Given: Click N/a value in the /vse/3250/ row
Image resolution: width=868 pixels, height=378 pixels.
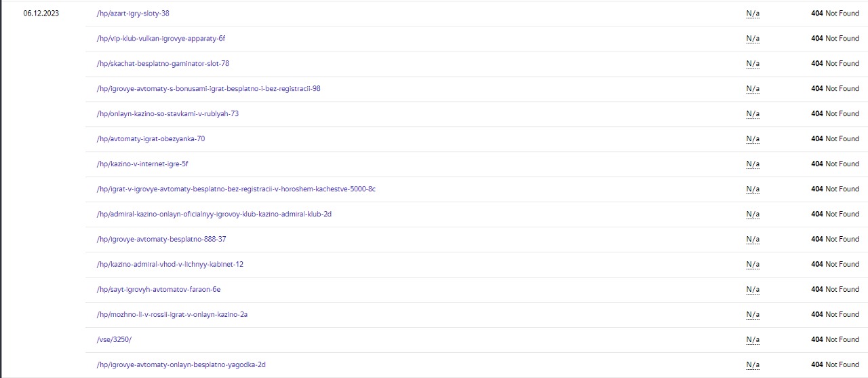Looking at the screenshot, I should pos(753,340).
